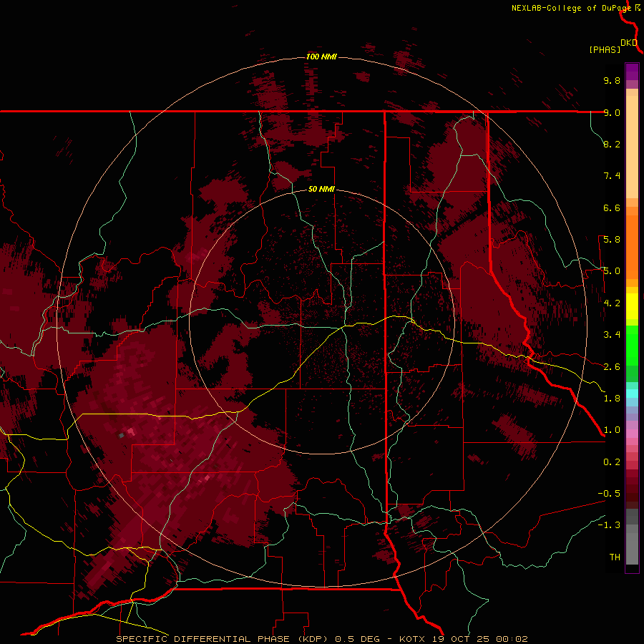Click the 8.2 scale value
644x644 pixels.
612,144
